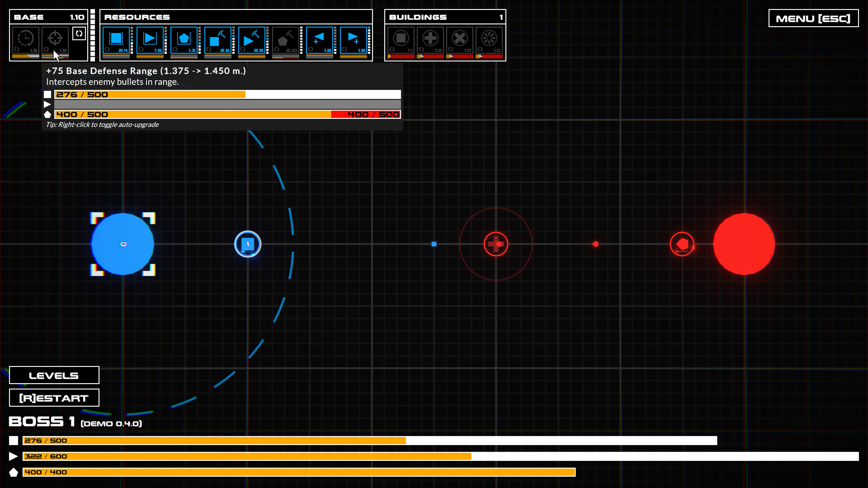Select the square pickaxe mining upgrade
868x488 pixels.
[x=218, y=39]
